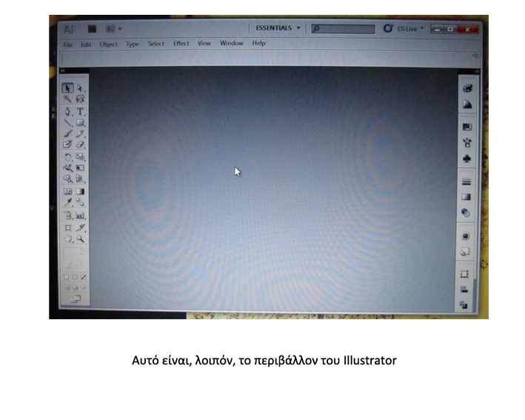
Task: Click the search input field
Action: (343, 29)
